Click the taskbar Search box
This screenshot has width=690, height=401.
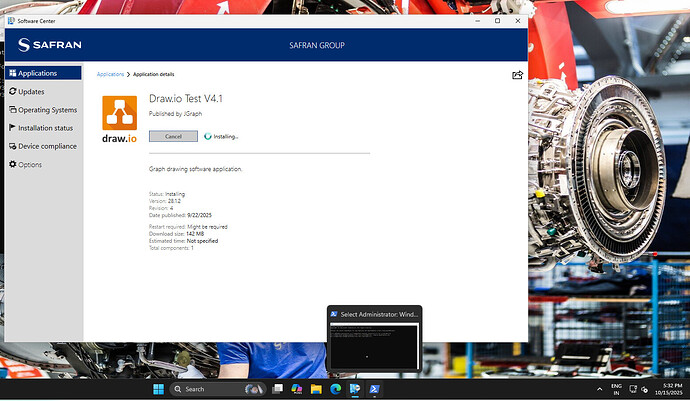tap(217, 389)
